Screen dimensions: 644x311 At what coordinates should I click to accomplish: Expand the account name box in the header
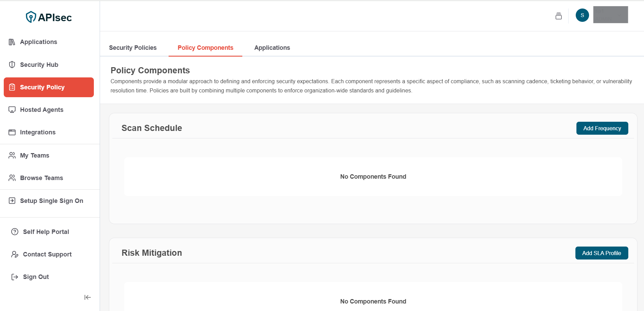(610, 15)
